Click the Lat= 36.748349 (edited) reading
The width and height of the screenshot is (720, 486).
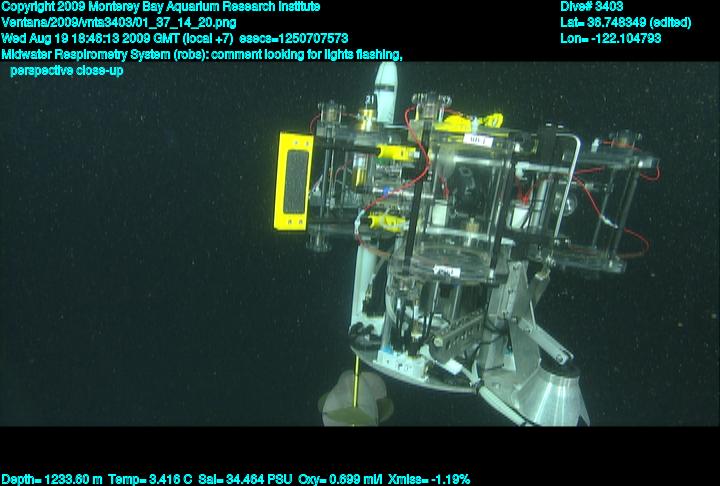pos(625,23)
